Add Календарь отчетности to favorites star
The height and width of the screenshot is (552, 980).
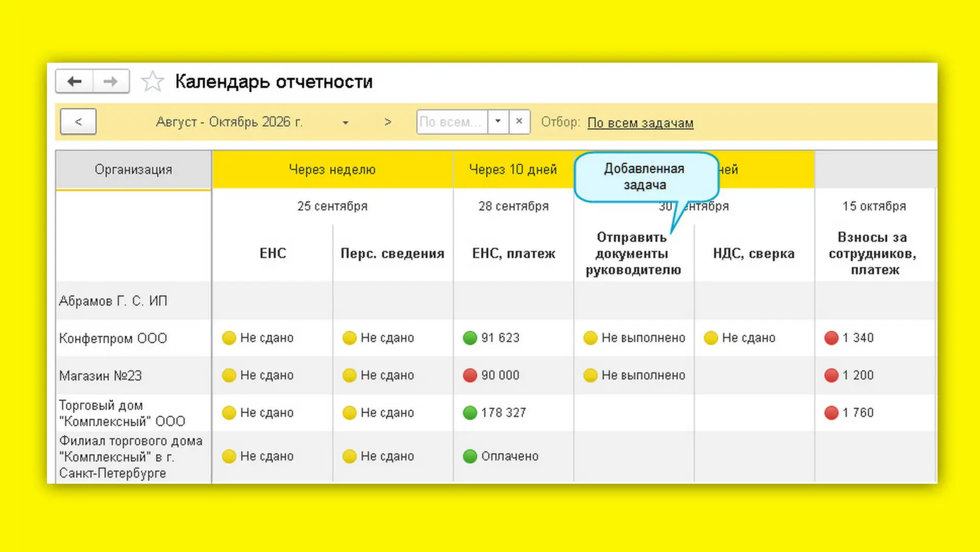(x=152, y=82)
